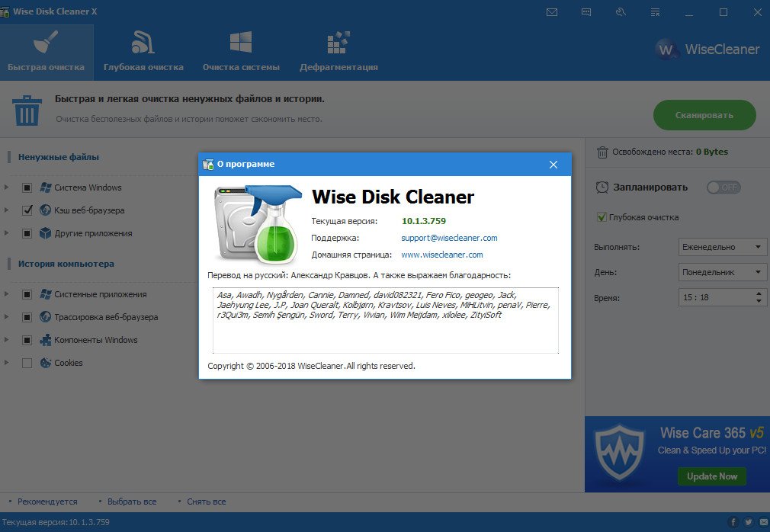Viewport: 770px width, 532px height.
Task: Expand the Системные приложения tree node
Action: (x=6, y=294)
